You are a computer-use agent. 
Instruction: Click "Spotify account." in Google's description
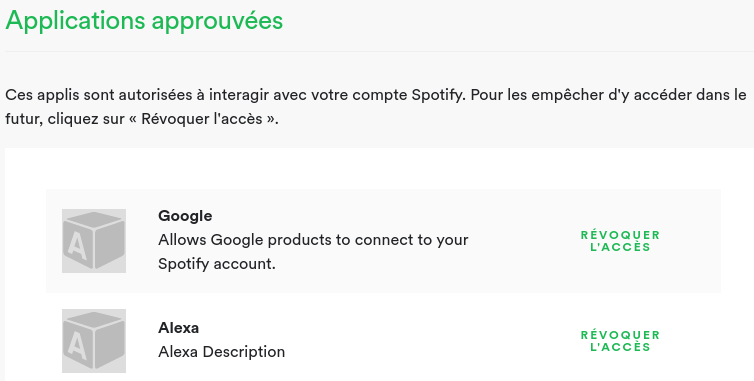[x=217, y=264]
